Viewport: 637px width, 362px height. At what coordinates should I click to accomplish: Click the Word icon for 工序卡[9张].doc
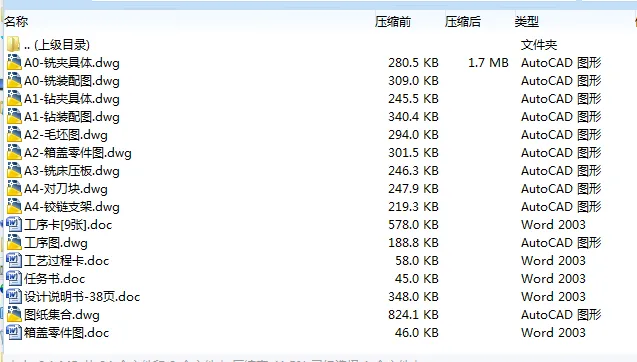click(x=14, y=224)
